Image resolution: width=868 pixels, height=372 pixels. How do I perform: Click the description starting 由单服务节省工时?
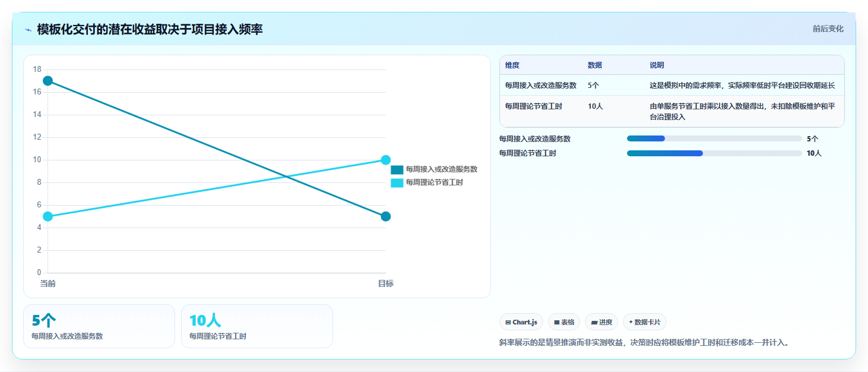point(743,111)
